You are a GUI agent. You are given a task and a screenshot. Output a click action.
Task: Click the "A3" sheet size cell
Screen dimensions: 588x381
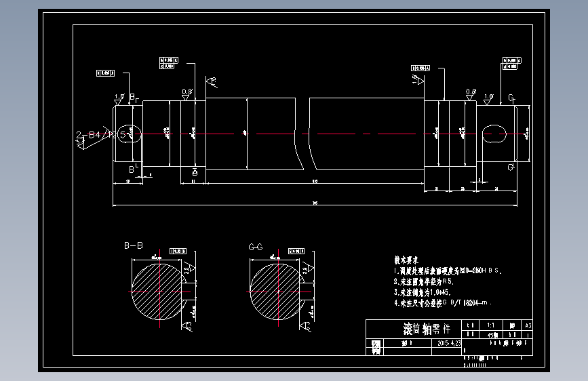point(528,325)
